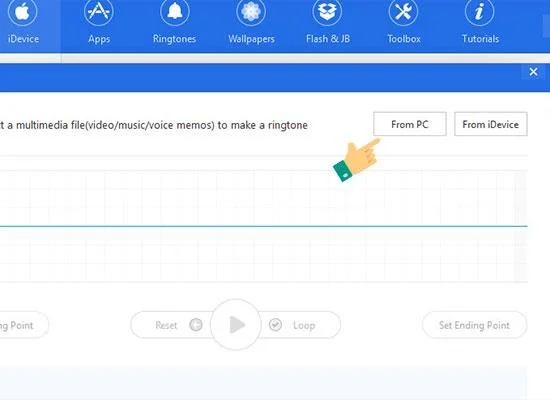Click the Reset label

pyautogui.click(x=166, y=325)
